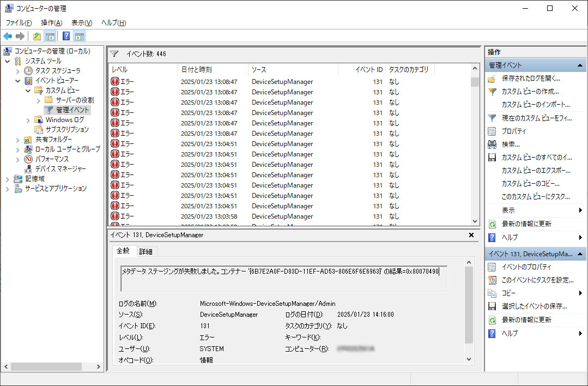Close the event preview pane
This screenshot has width=588, height=386.
click(471, 235)
